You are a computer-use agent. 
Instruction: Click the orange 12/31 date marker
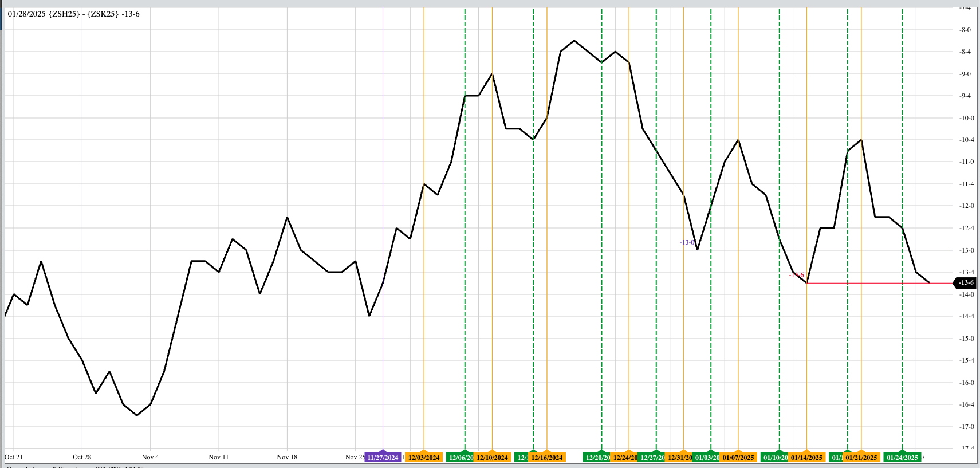click(x=679, y=457)
